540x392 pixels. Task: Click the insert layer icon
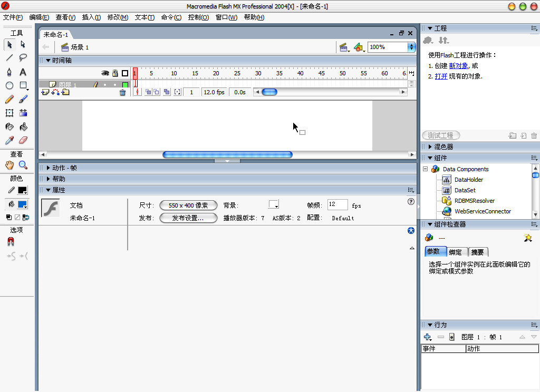tap(45, 92)
